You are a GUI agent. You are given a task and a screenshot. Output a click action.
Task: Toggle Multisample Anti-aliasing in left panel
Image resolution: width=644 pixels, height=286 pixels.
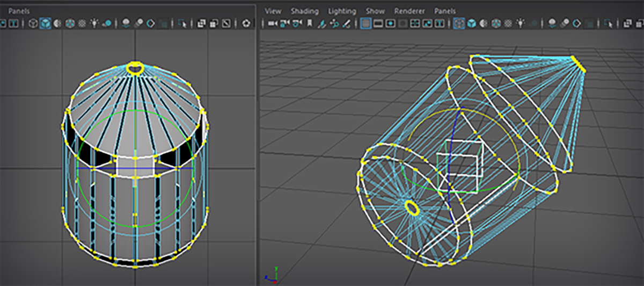pyautogui.click(x=150, y=23)
